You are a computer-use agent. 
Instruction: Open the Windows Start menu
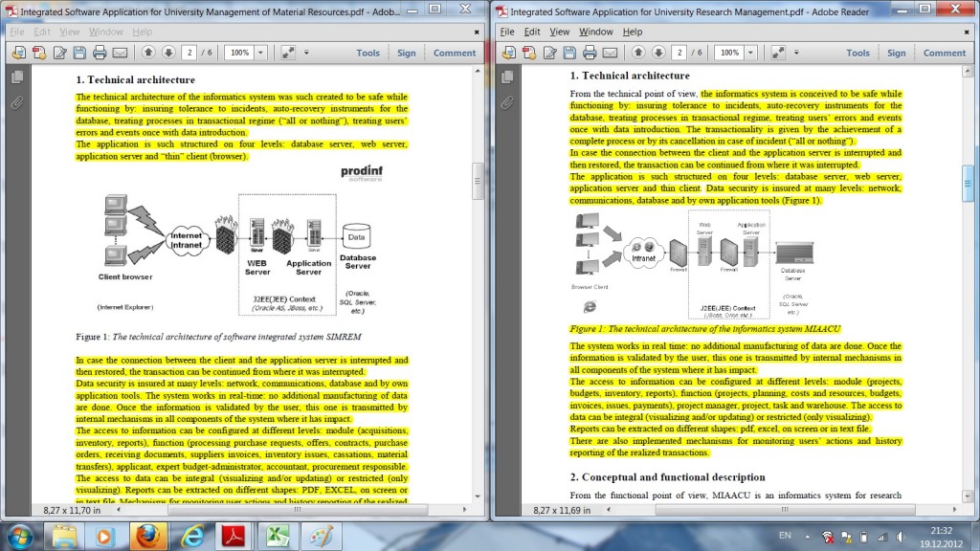pos(19,537)
